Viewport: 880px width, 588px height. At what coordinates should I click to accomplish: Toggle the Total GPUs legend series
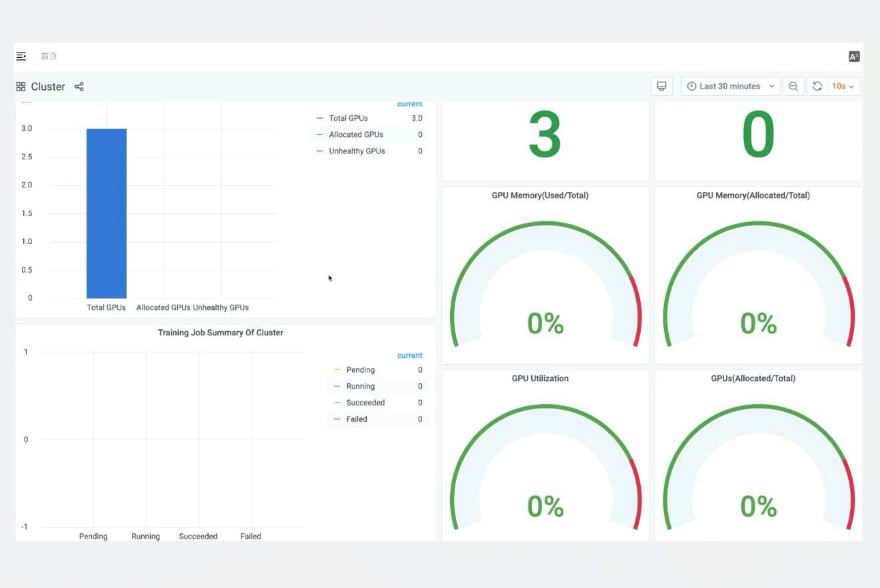[349, 118]
